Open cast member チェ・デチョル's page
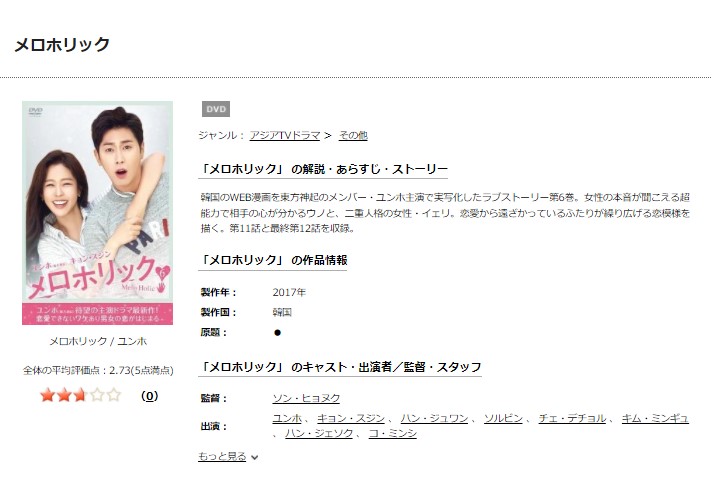712x481 pixels. tap(572, 418)
